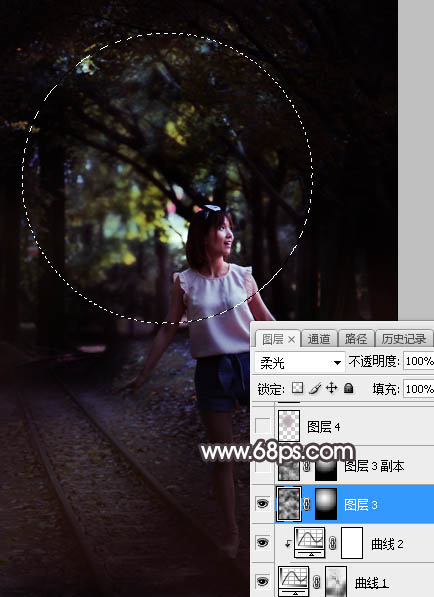Click the 填充 value field
Image resolution: width=434 pixels, height=597 pixels.
(418, 389)
